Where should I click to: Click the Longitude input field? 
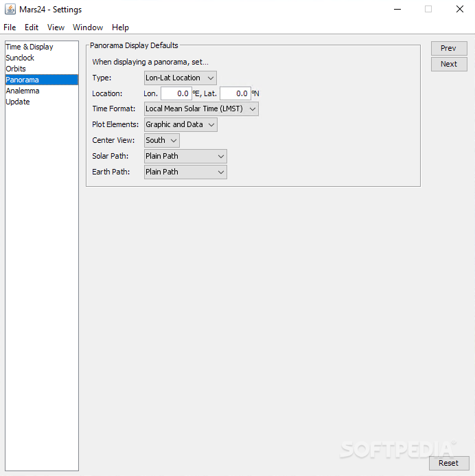tap(176, 93)
